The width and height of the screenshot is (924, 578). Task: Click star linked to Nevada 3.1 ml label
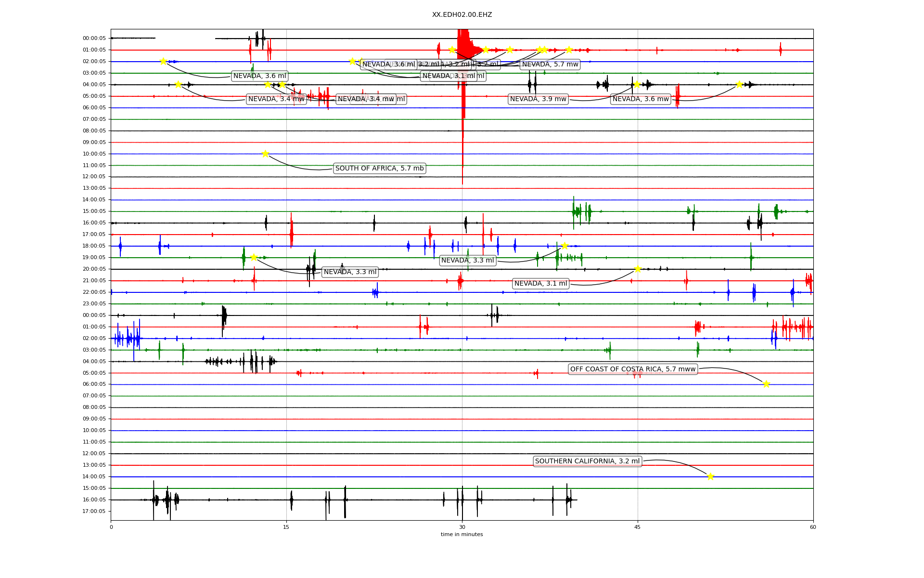(x=638, y=269)
